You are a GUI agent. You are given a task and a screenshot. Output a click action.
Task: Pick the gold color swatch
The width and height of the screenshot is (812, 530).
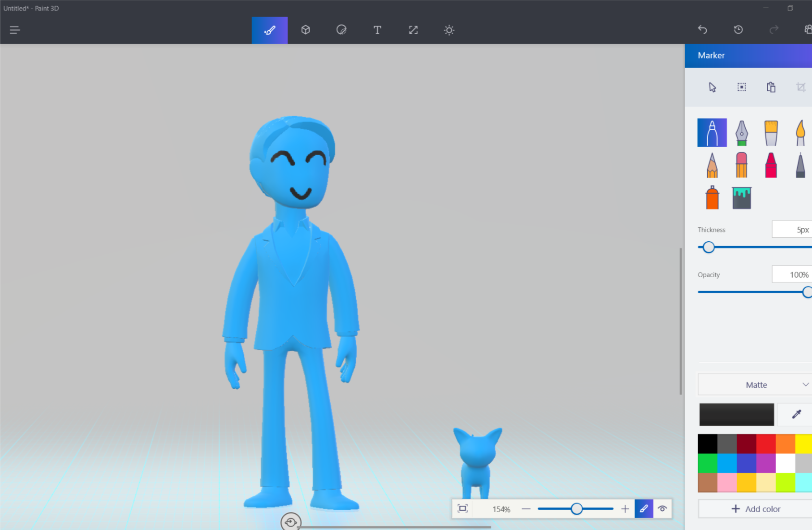click(746, 482)
